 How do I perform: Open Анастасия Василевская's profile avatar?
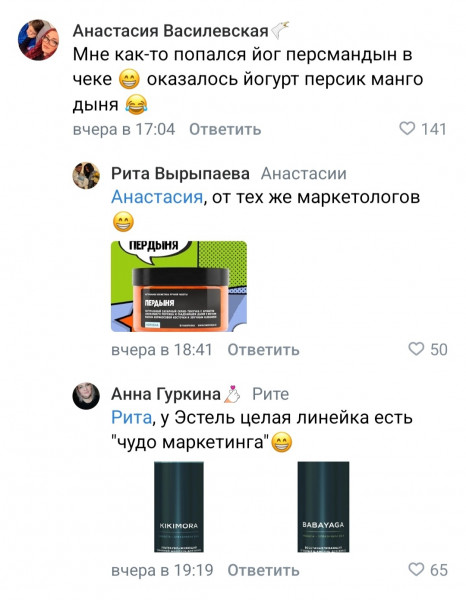(38, 40)
